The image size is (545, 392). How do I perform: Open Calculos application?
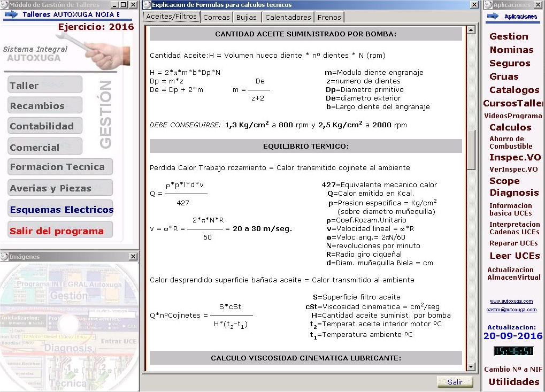pos(510,127)
